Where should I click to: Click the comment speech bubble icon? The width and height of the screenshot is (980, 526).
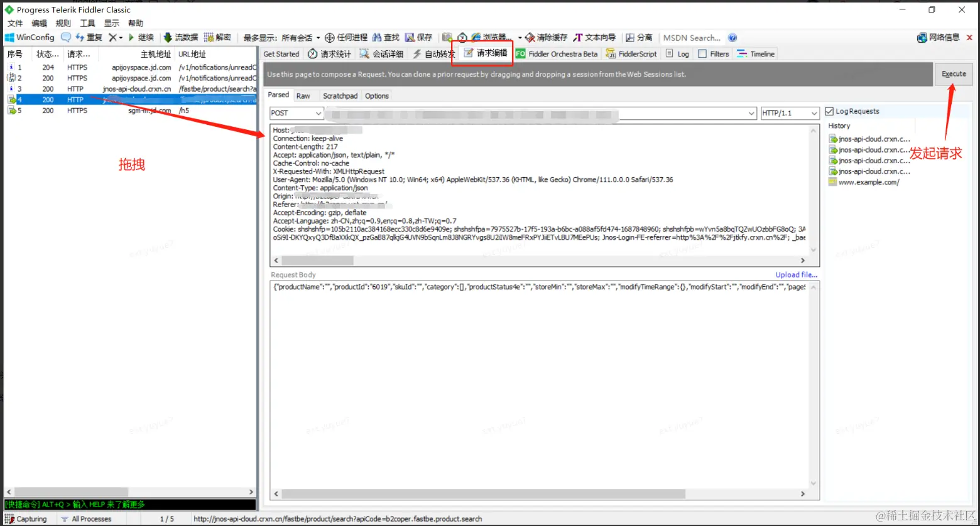(66, 38)
